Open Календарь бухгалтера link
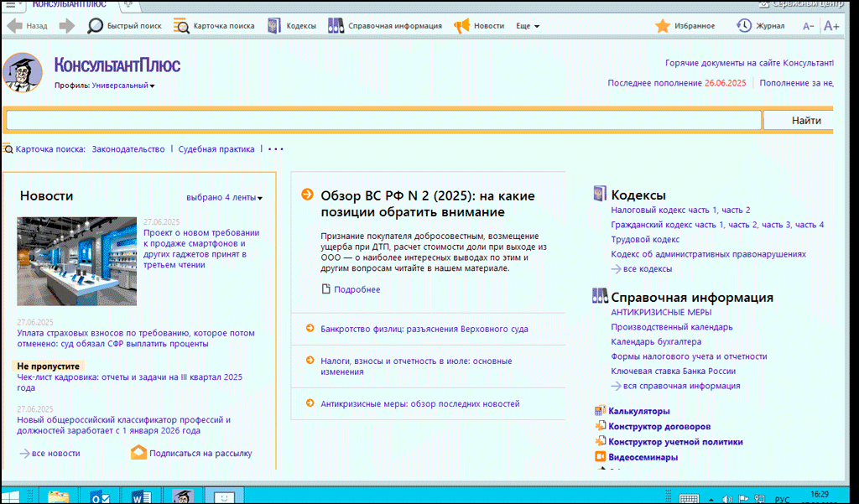859x504 pixels. [656, 342]
